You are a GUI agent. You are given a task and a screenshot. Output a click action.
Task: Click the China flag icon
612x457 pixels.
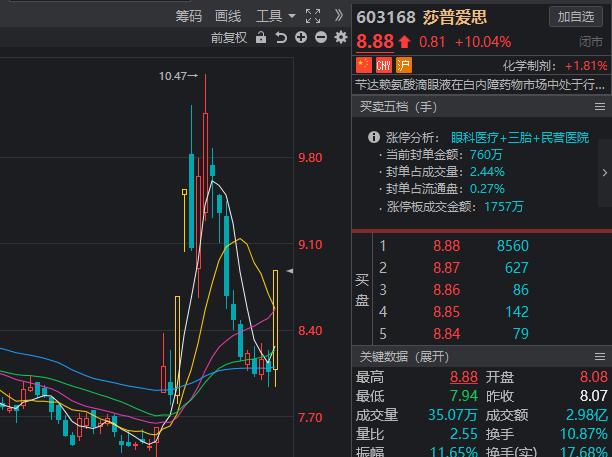click(364, 65)
